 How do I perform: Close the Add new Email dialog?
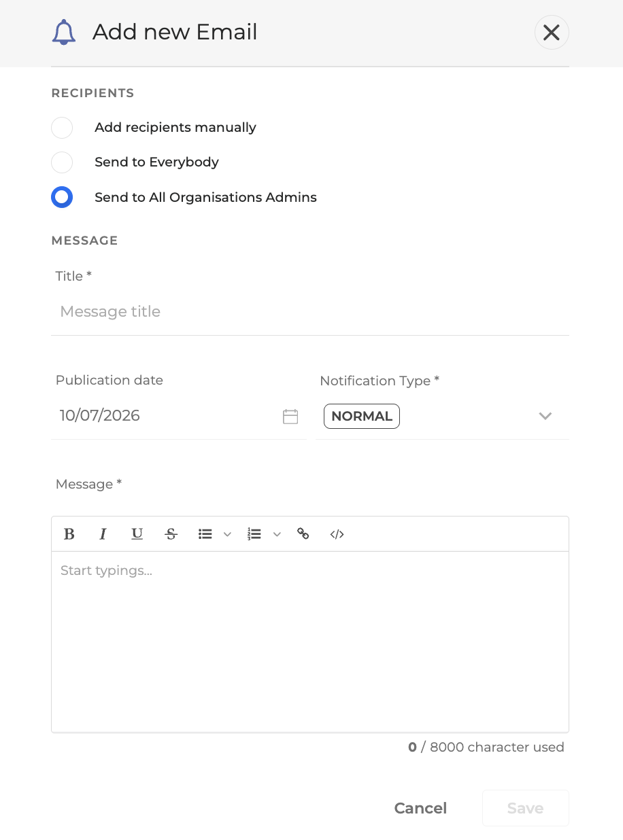tap(552, 33)
